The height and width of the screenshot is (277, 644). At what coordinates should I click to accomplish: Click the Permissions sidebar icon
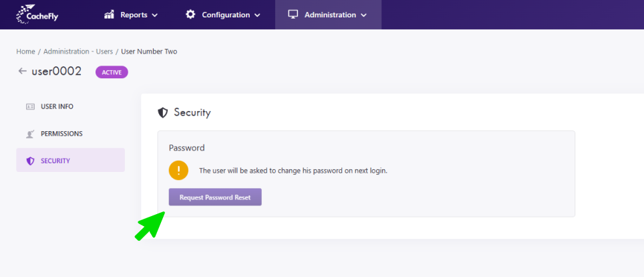tap(30, 134)
